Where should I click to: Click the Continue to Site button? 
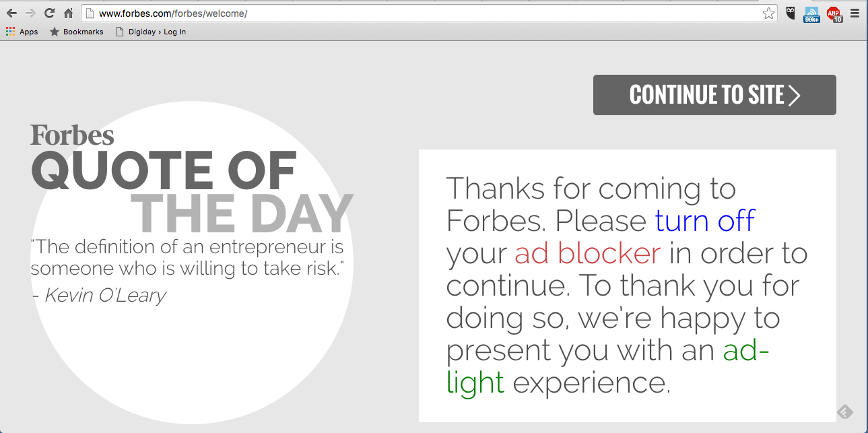(x=714, y=95)
